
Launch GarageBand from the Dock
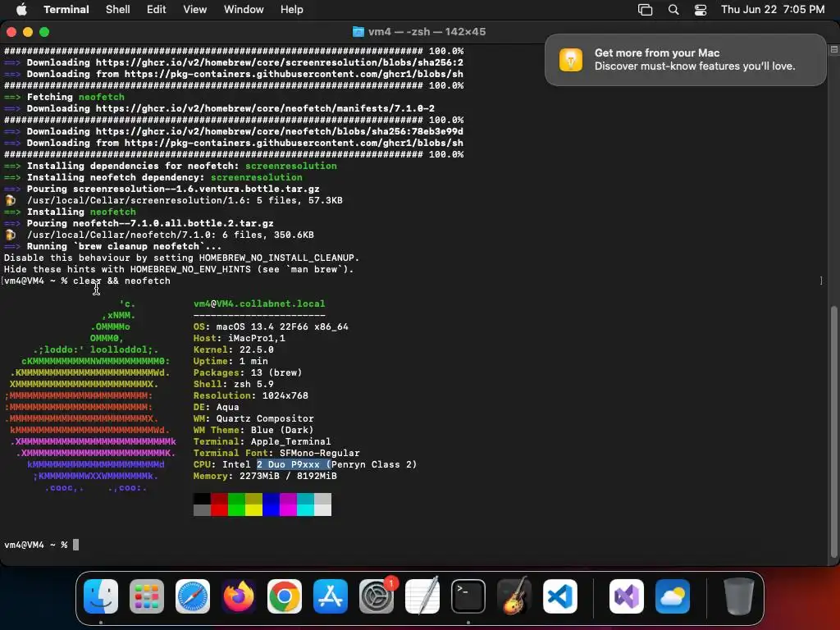[x=514, y=596]
